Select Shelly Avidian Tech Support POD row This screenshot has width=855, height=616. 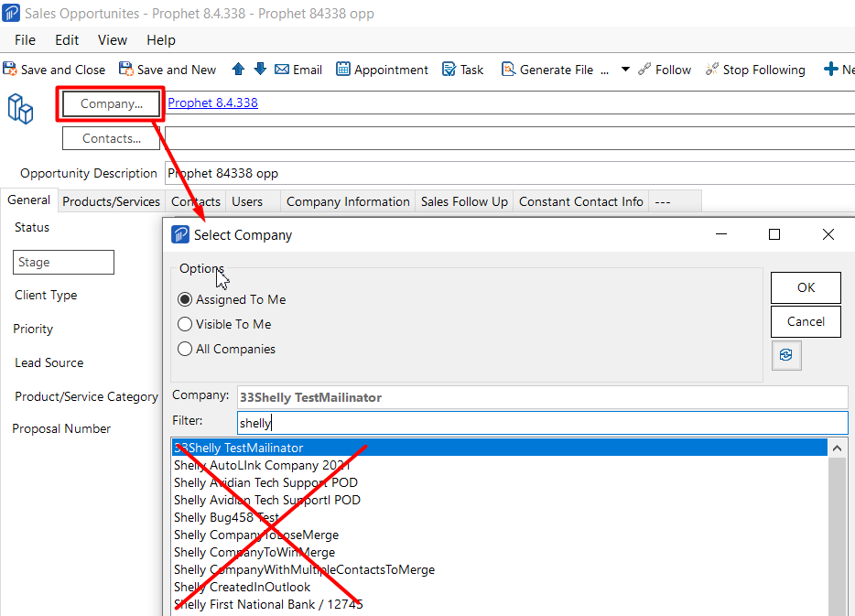[x=500, y=482]
